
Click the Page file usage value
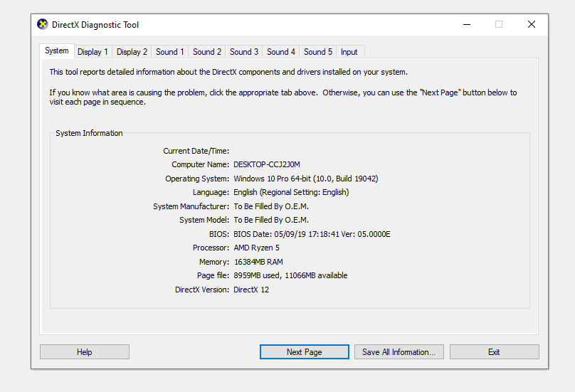290,275
